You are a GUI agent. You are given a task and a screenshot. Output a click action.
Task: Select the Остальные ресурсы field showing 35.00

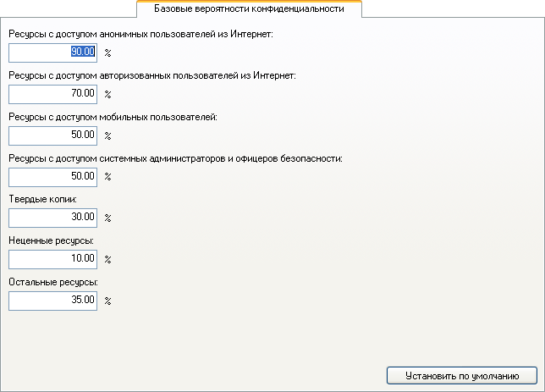pyautogui.click(x=52, y=301)
